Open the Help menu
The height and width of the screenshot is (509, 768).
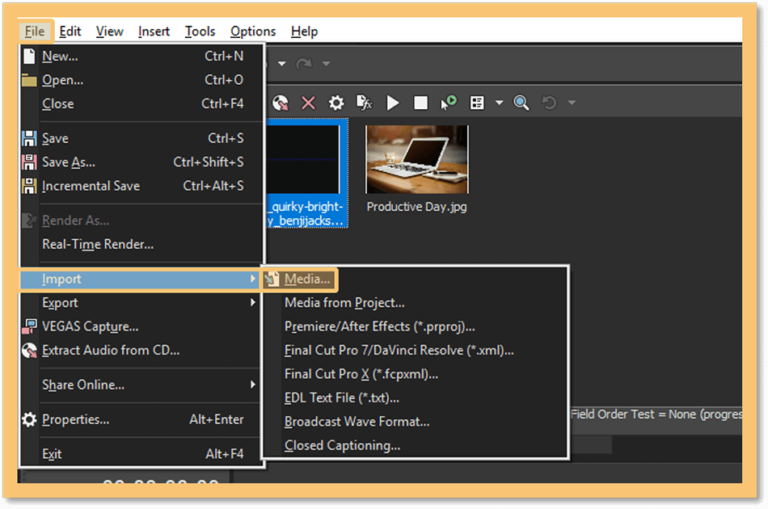tap(304, 31)
